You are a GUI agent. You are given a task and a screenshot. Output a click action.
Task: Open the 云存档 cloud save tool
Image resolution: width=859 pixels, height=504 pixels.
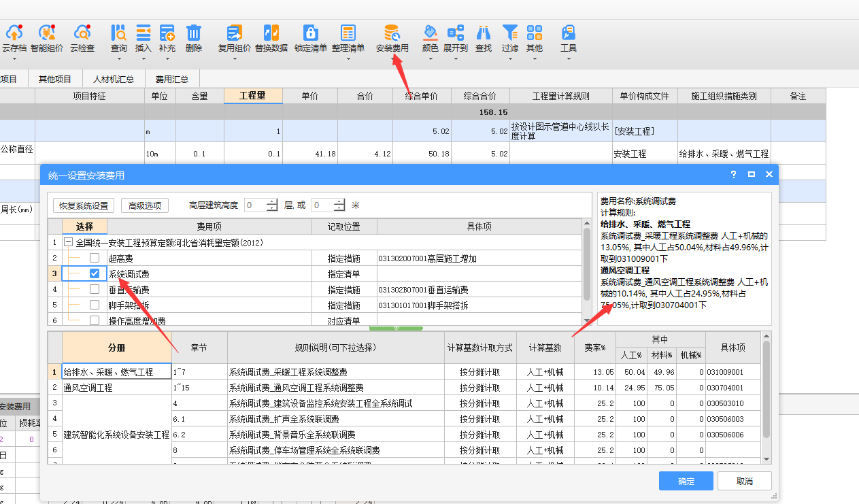14,39
